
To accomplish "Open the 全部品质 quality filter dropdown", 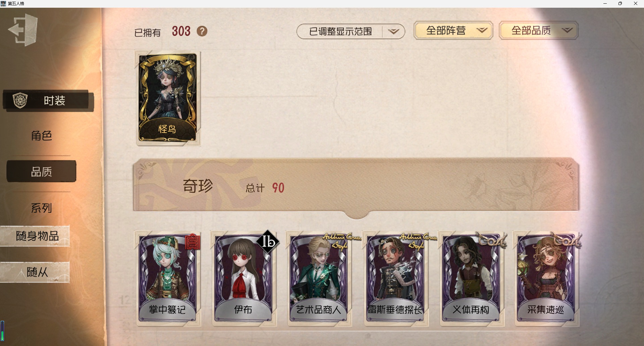I will tap(538, 31).
